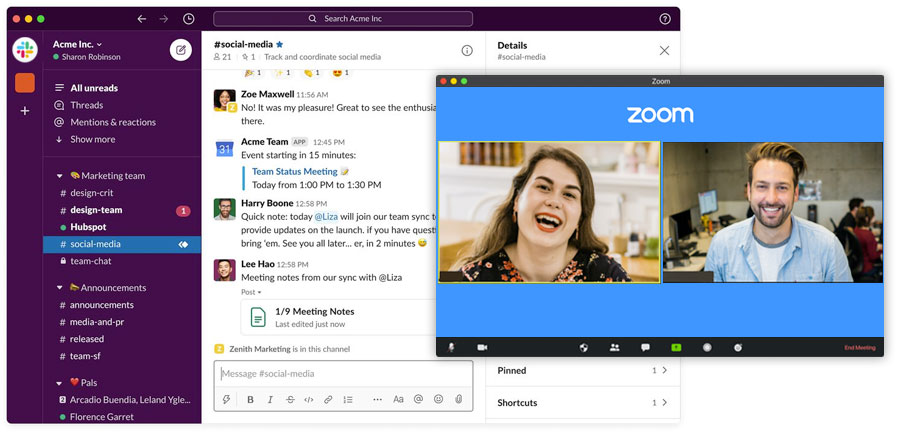
Task: Expand Show more in sidebar
Action: [x=92, y=140]
